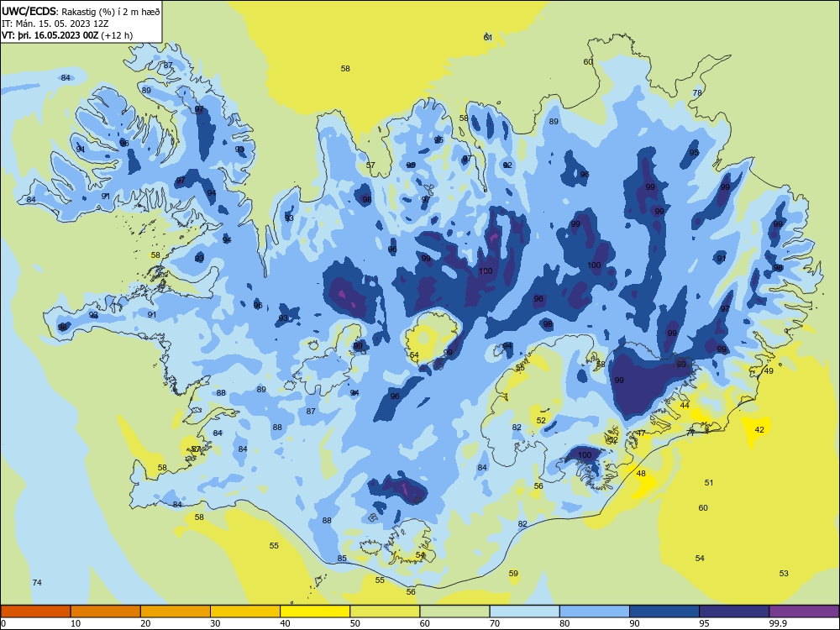Click the pale blue 70–80 legend swatch
The image size is (840, 630).
[524, 612]
